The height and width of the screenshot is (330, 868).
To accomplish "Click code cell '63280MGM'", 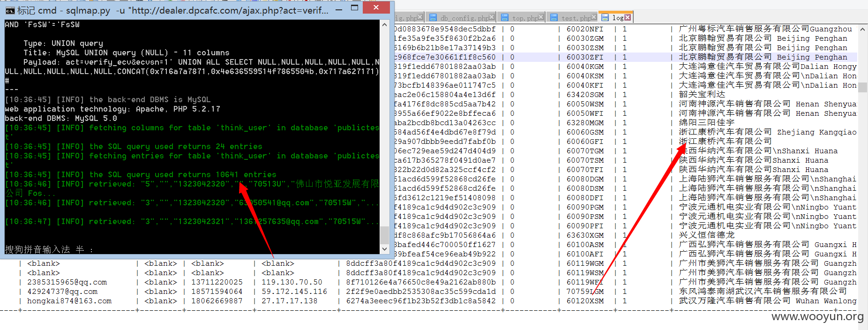I will (585, 123).
